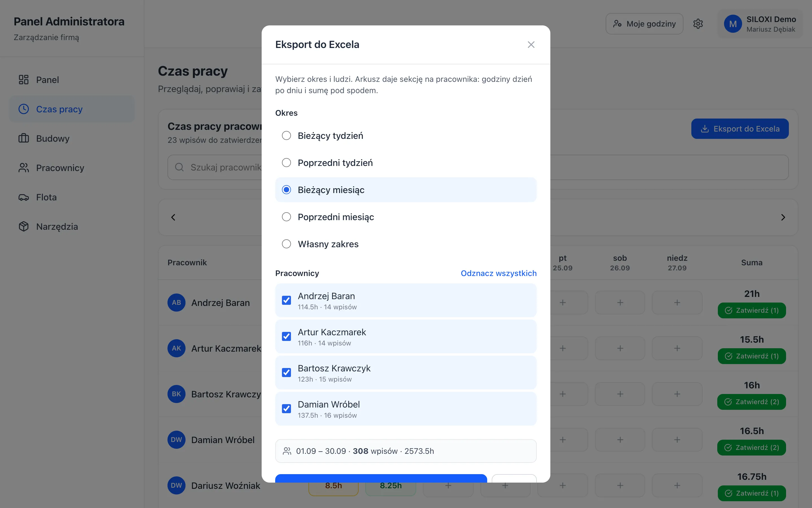The width and height of the screenshot is (812, 508).
Task: Open settings via the gear icon
Action: pyautogui.click(x=698, y=23)
